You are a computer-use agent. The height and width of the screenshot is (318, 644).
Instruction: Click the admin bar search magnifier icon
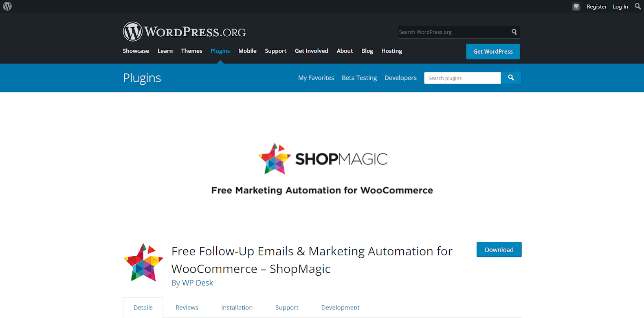point(637,6)
